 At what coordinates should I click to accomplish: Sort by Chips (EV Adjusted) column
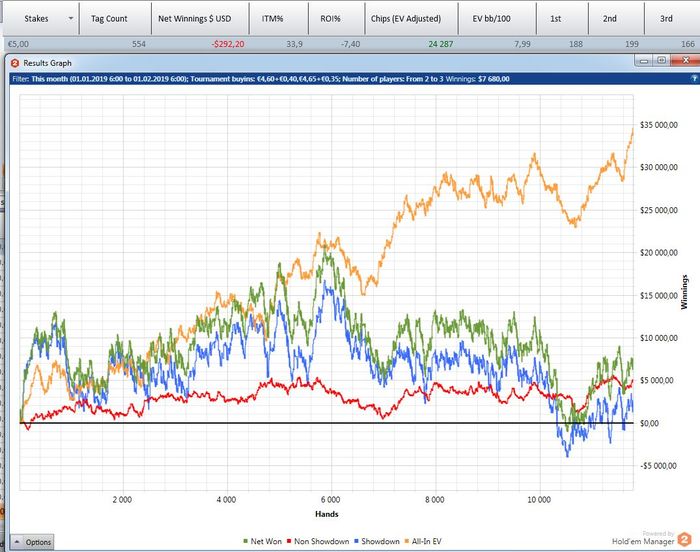pyautogui.click(x=411, y=18)
